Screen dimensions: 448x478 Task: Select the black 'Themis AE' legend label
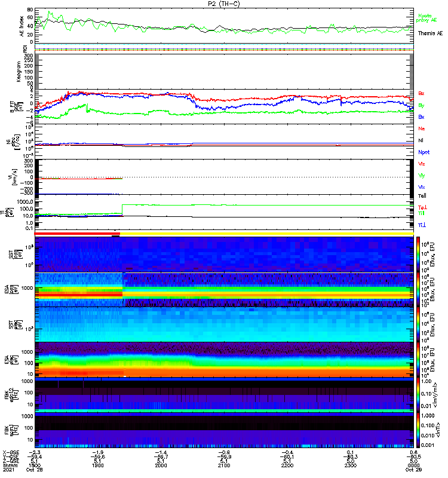click(x=430, y=33)
